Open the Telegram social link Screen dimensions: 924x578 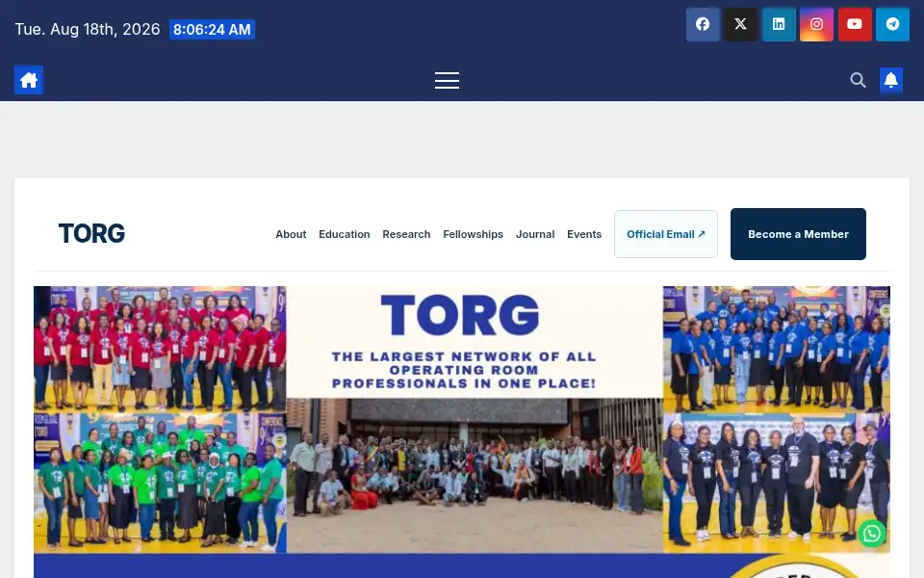[893, 24]
